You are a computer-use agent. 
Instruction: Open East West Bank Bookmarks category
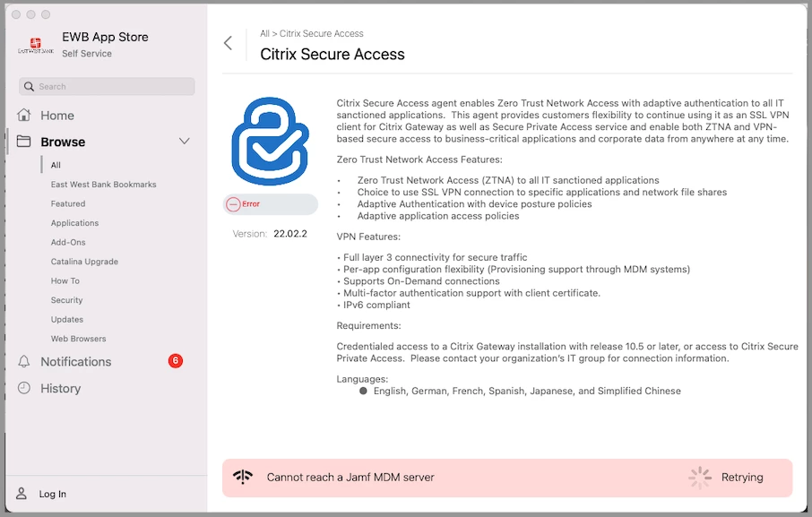tap(104, 185)
